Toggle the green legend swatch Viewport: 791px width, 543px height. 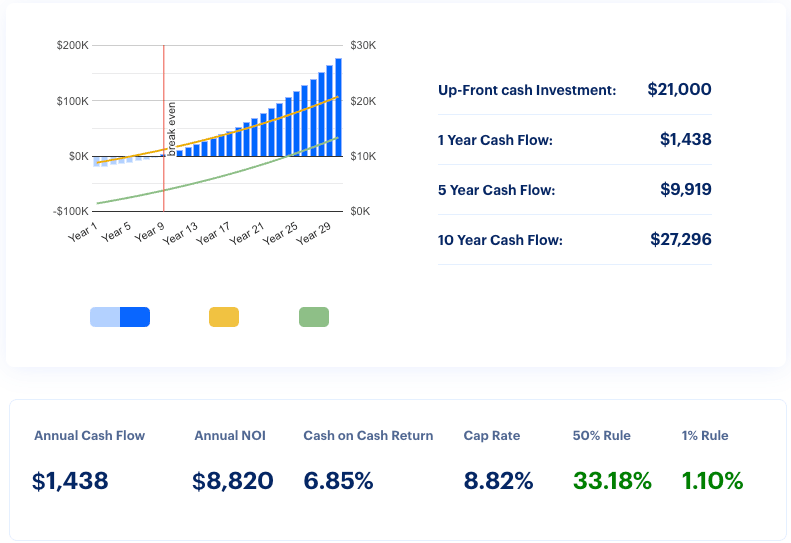(x=314, y=317)
